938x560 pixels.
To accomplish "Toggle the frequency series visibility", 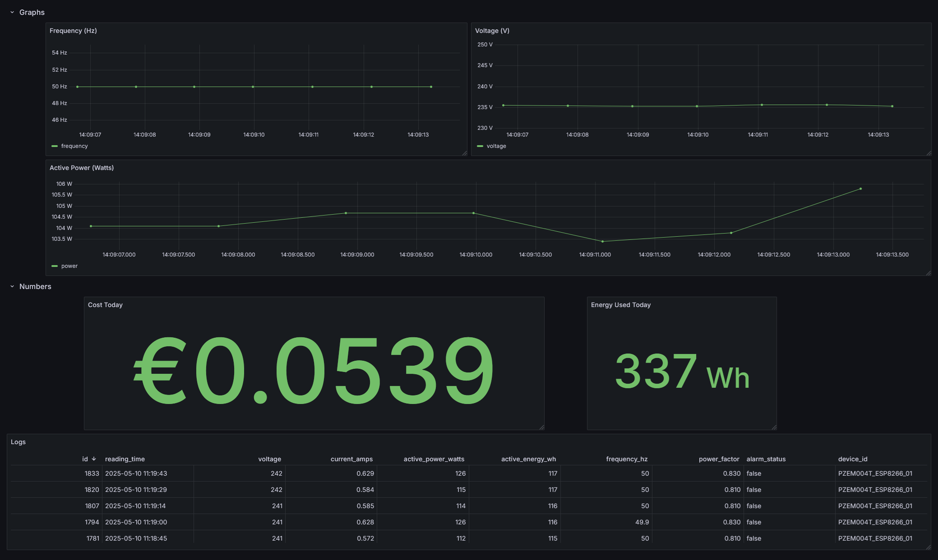I will point(75,146).
